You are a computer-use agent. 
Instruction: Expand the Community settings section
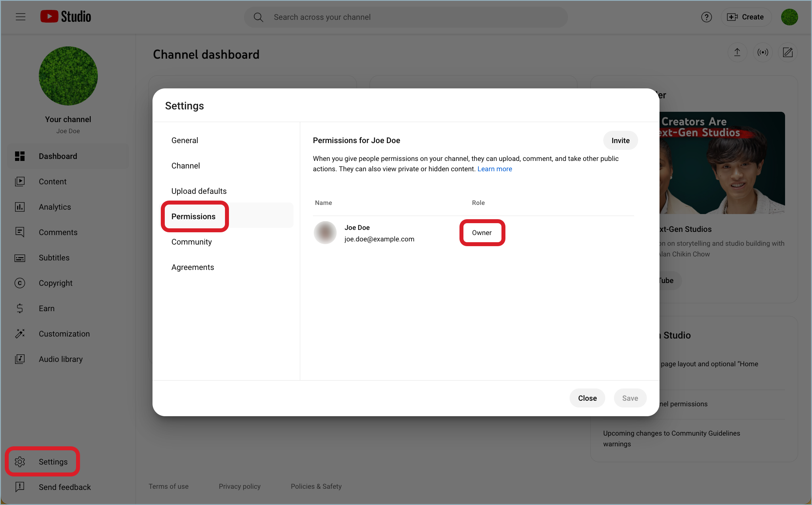[x=192, y=242]
